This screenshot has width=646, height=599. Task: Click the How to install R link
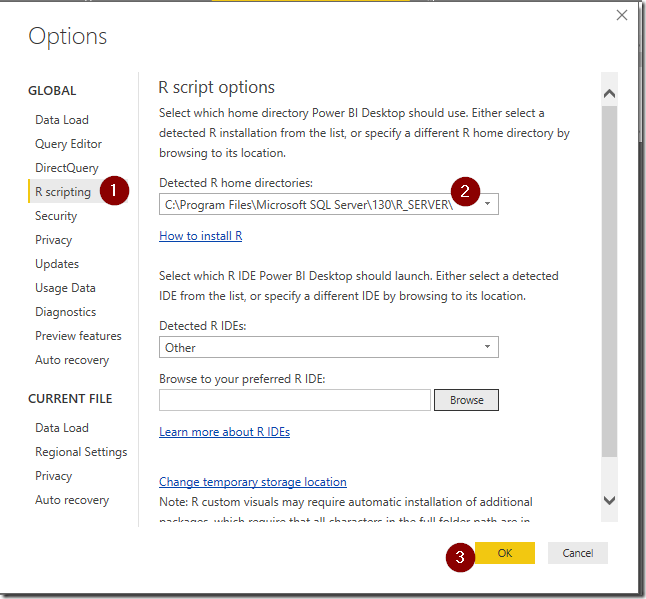pos(201,236)
